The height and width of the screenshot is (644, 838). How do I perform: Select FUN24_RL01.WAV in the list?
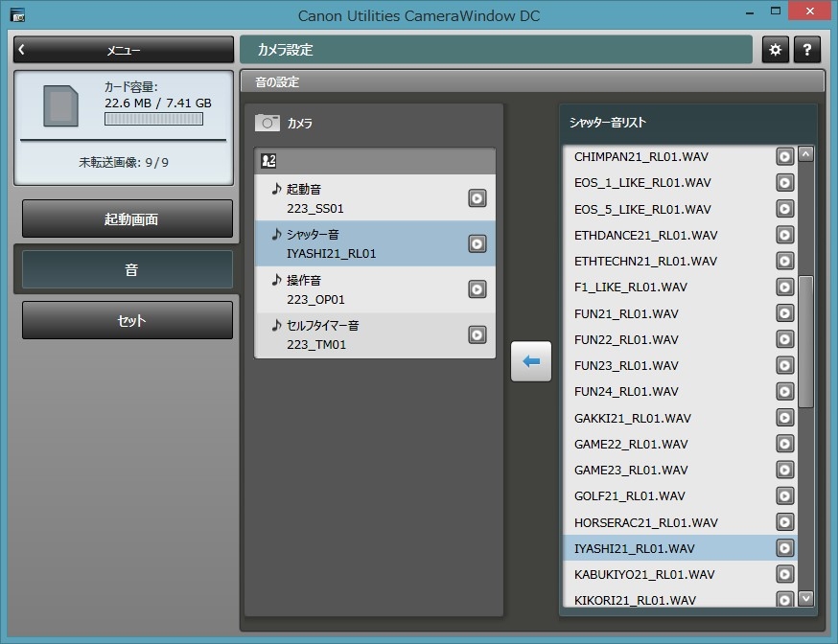[680, 391]
